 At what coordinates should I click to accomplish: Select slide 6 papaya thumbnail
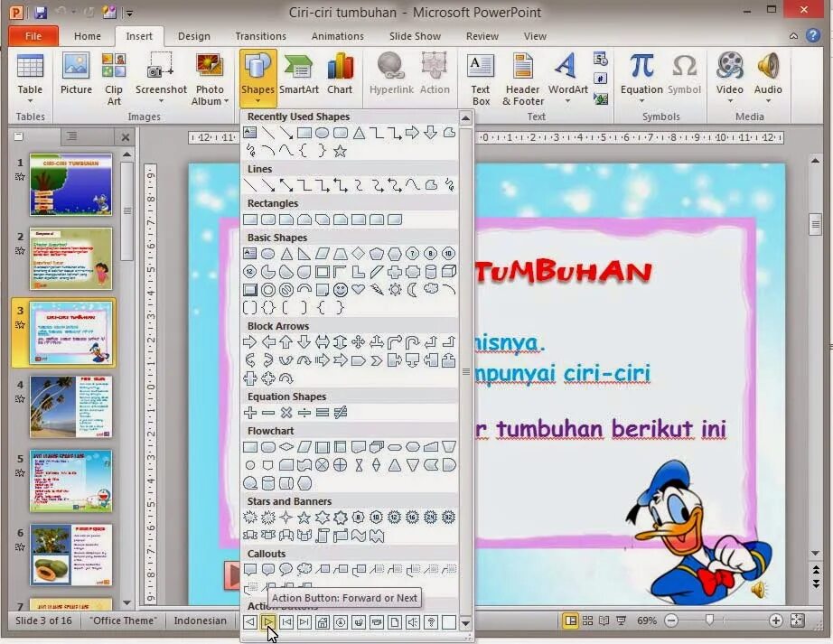(x=71, y=555)
